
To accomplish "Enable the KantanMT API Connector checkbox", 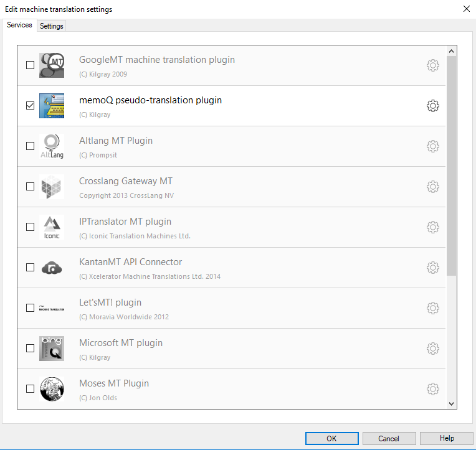I will (30, 267).
